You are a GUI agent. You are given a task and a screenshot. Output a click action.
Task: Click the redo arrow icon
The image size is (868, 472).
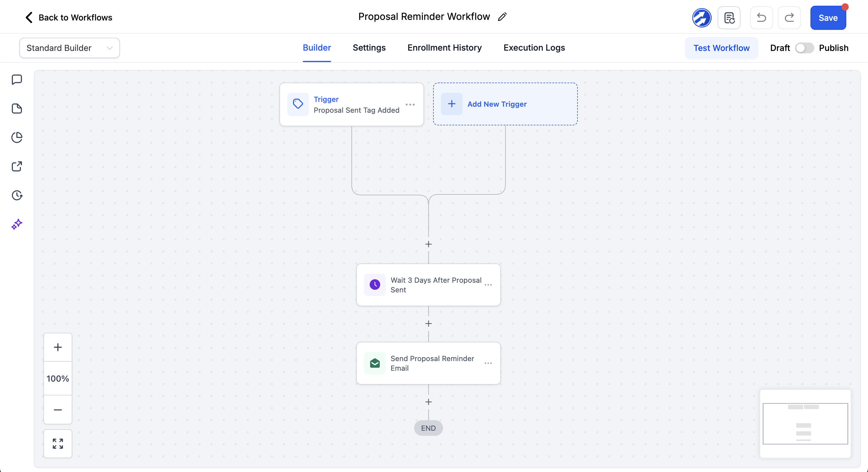coord(789,18)
